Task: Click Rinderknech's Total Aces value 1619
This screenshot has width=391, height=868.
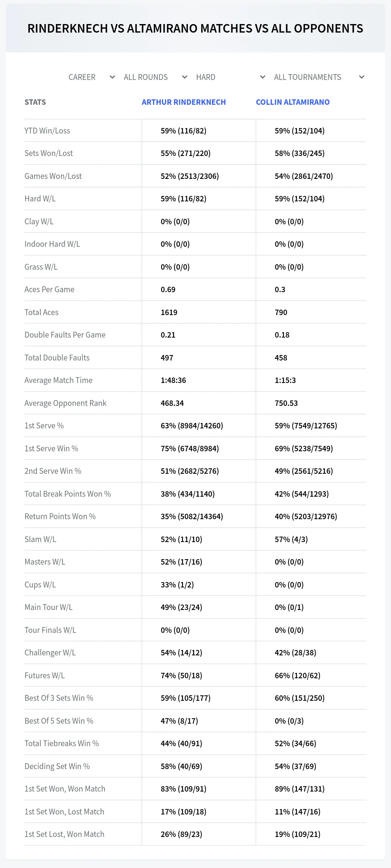Action: tap(169, 312)
